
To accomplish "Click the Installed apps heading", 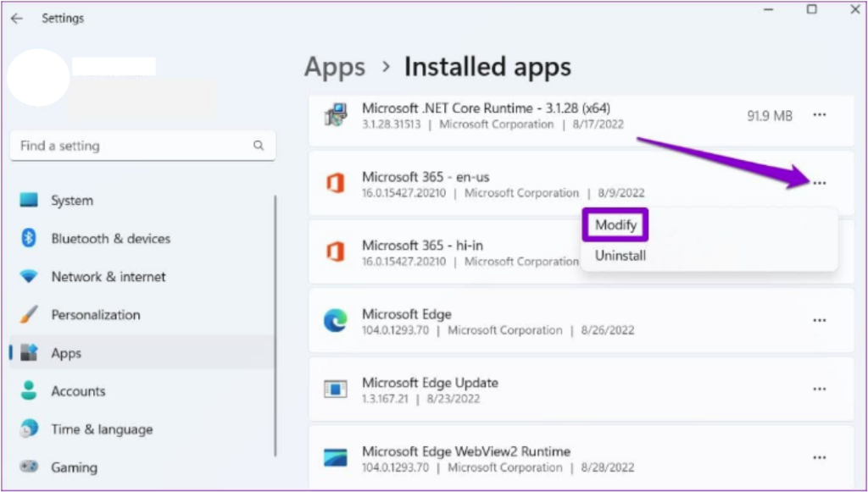I will pyautogui.click(x=487, y=67).
